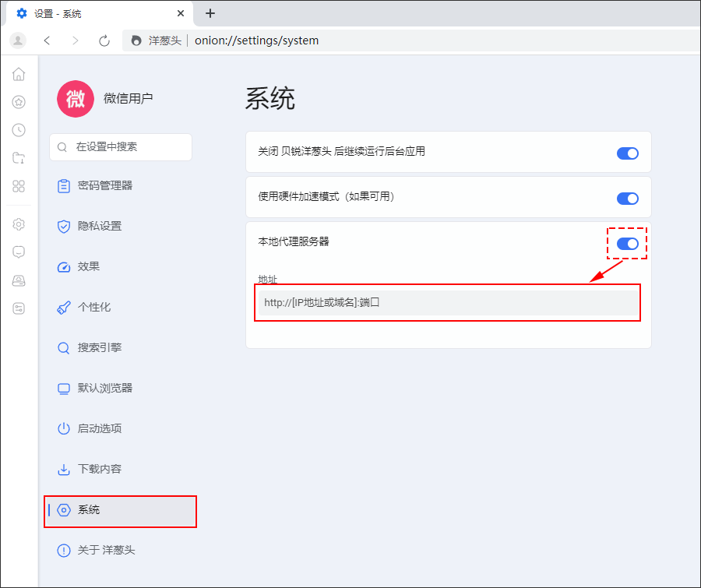Image resolution: width=701 pixels, height=588 pixels.
Task: Click the onion site icon in address bar
Action: pyautogui.click(x=136, y=40)
